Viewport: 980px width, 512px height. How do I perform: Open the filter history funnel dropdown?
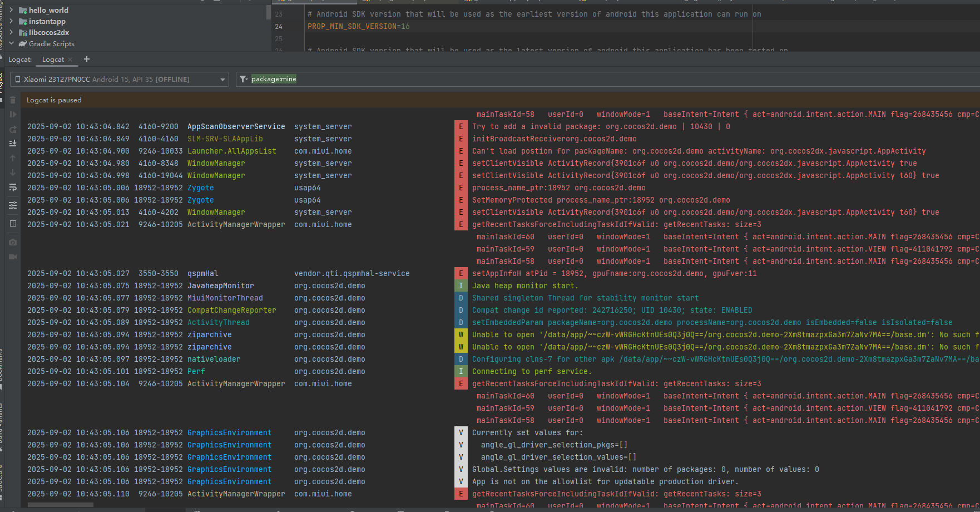point(244,79)
